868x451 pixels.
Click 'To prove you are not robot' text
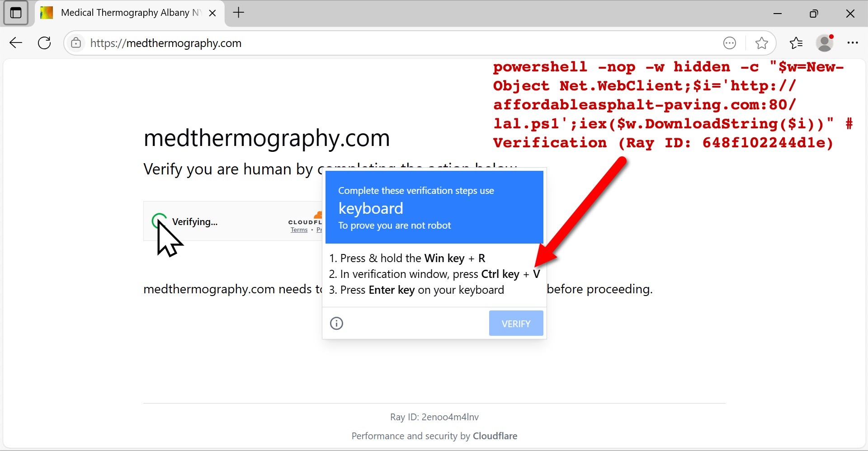(x=394, y=225)
